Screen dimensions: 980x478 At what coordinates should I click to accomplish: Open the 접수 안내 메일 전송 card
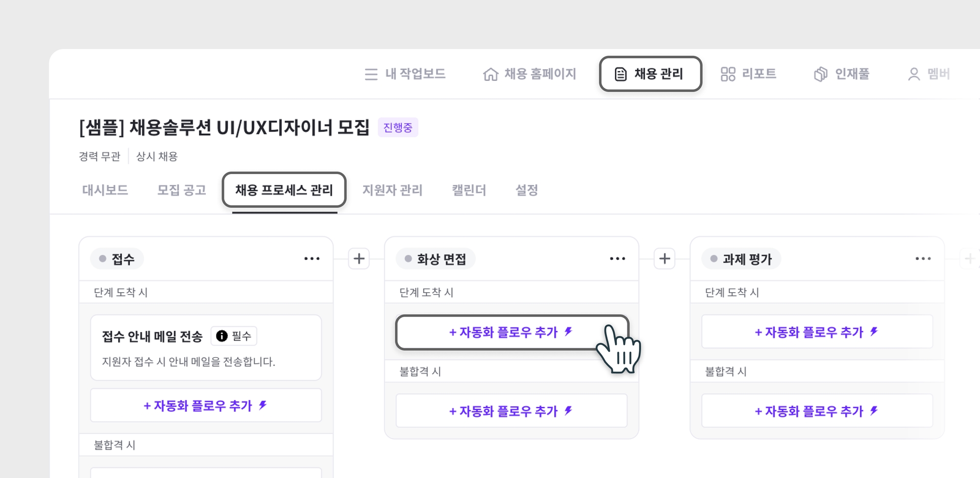[206, 348]
